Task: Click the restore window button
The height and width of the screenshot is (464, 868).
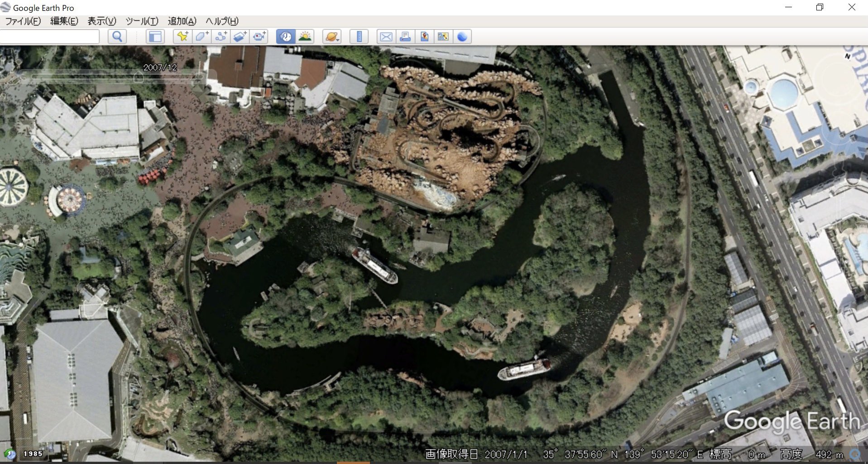Action: 820,7
